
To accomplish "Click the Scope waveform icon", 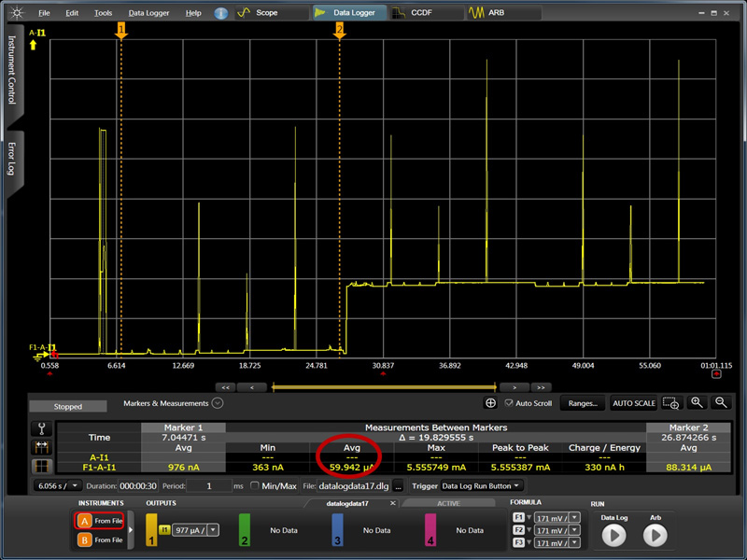I will 244,13.
